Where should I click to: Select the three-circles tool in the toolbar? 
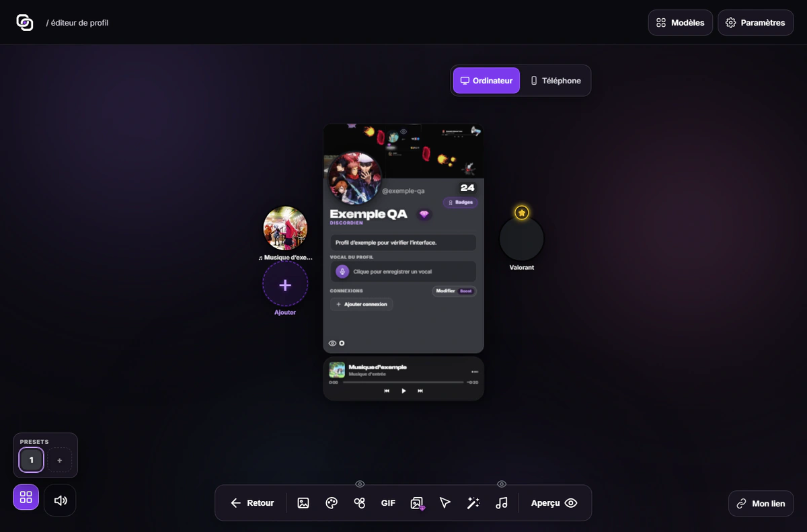(x=360, y=503)
